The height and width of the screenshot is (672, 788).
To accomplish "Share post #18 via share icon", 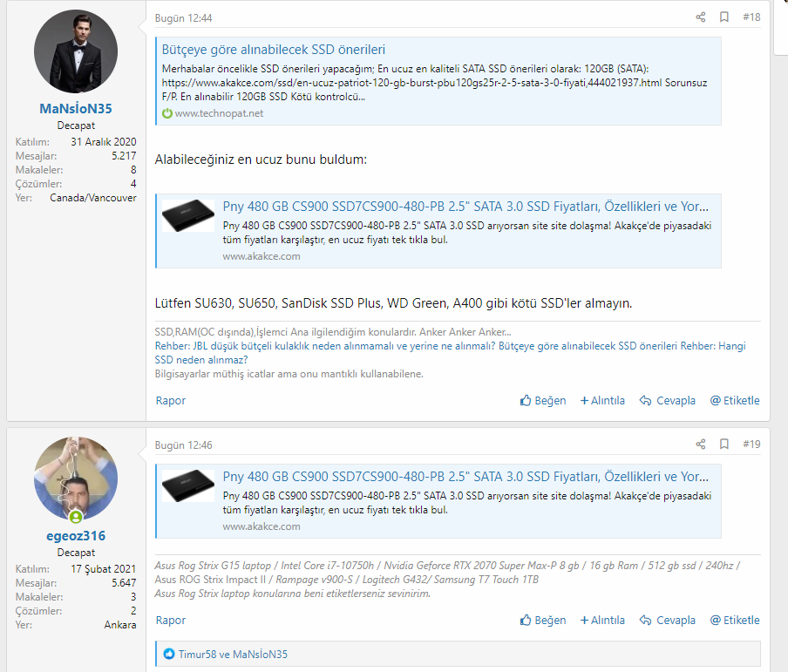I will pyautogui.click(x=701, y=17).
